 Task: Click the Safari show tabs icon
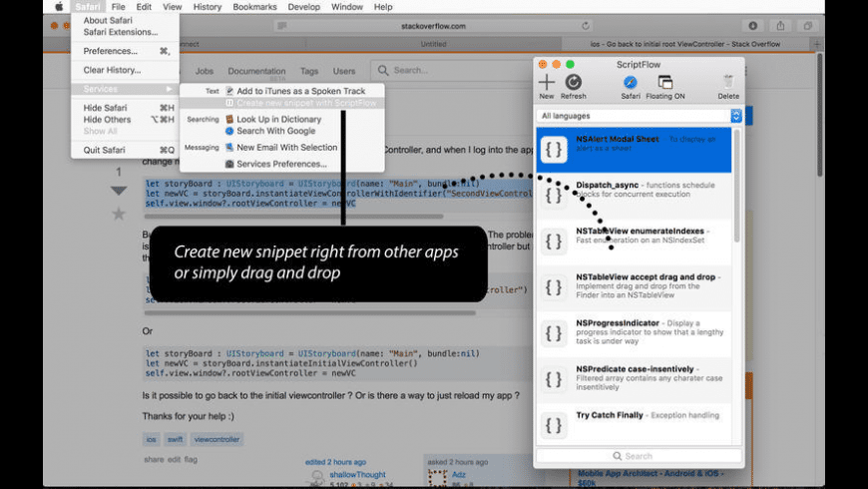808,26
